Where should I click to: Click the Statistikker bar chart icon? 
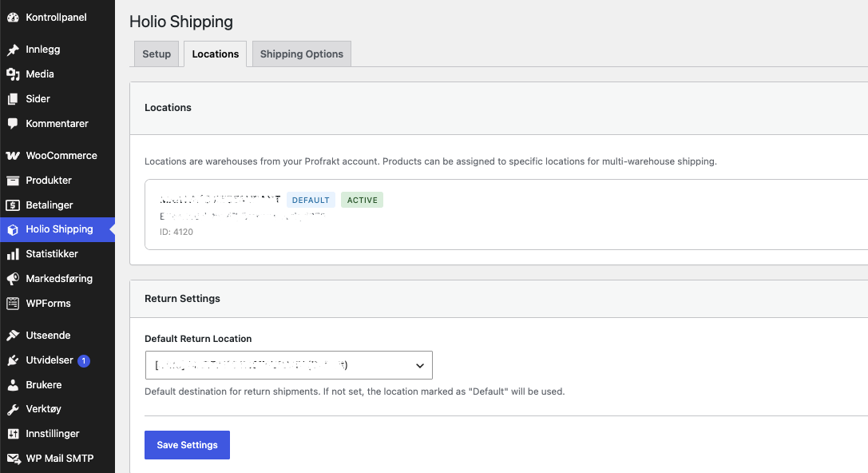[13, 254]
